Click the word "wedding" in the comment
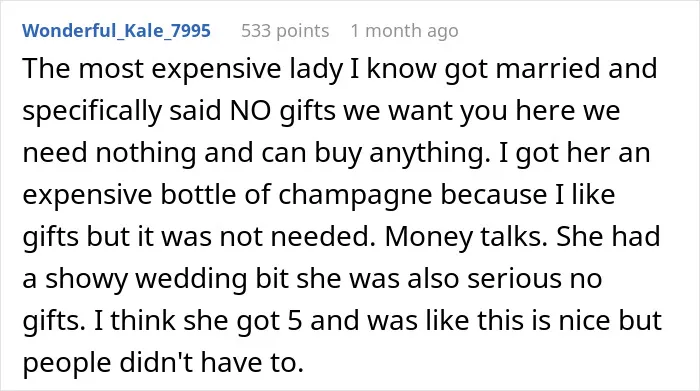This screenshot has width=700, height=391. click(x=192, y=279)
